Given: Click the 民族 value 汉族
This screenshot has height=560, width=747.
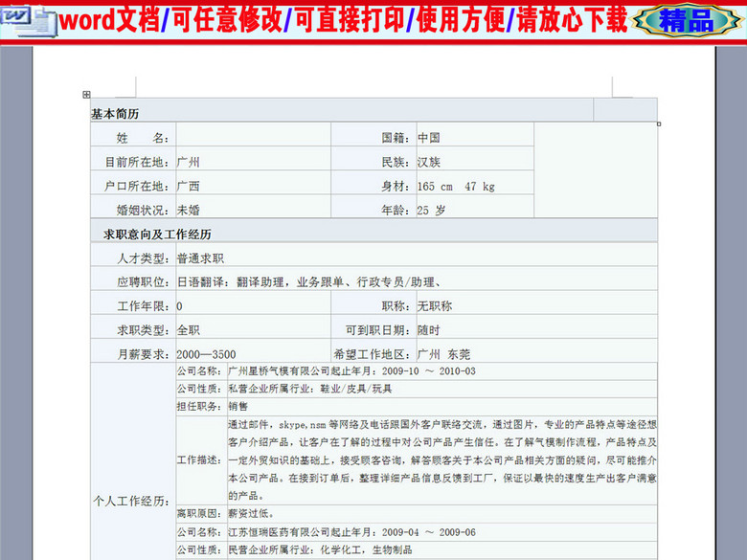Looking at the screenshot, I should coord(429,162).
